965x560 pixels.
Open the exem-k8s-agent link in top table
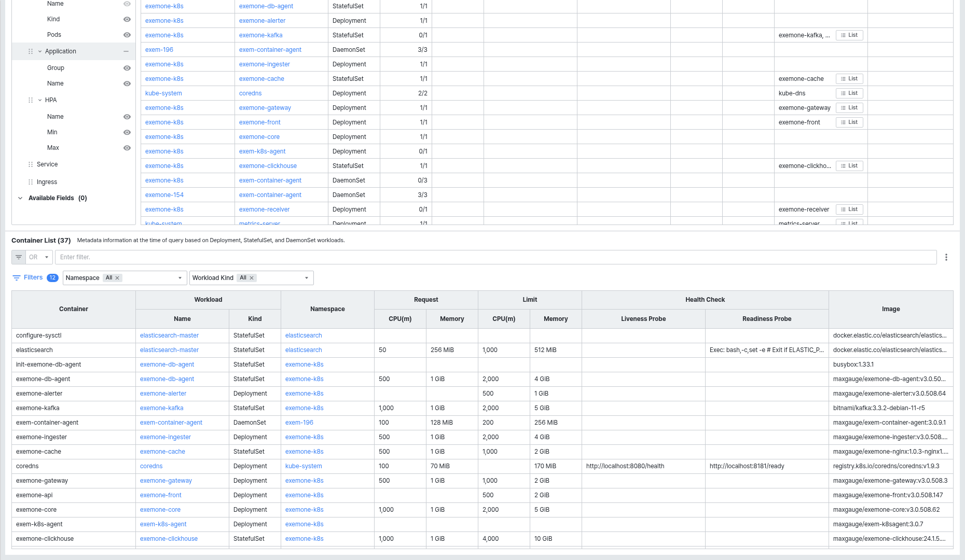[262, 151]
